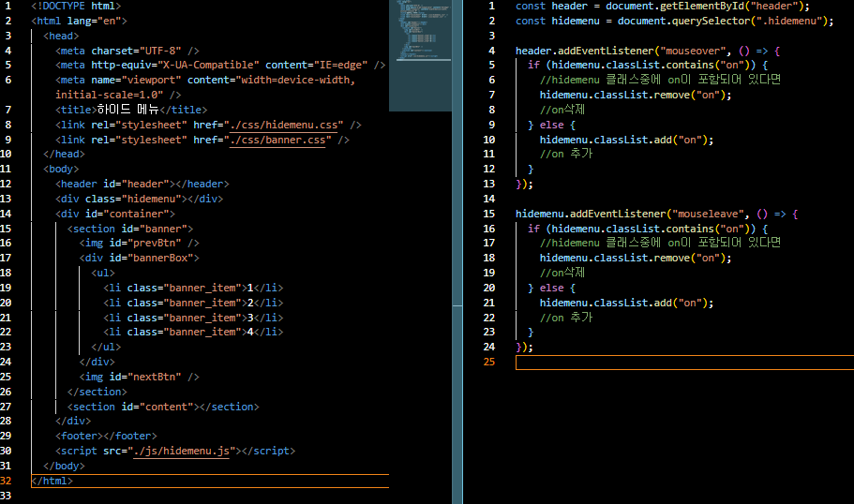Click the const hidemenu querySelector line
The width and height of the screenshot is (854, 504).
pos(675,21)
